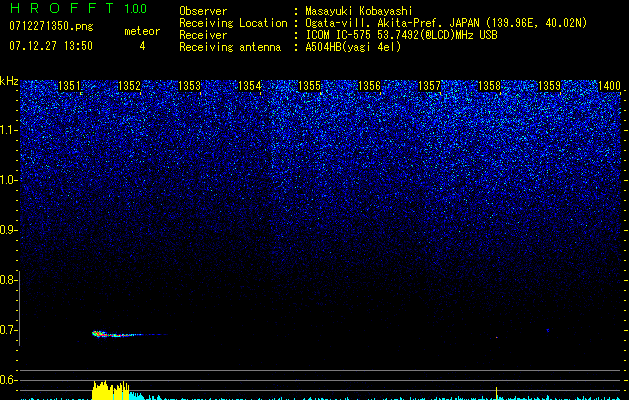Image resolution: width=629 pixels, height=400 pixels.
Task: Click the 1358 time marker
Action: point(490,86)
